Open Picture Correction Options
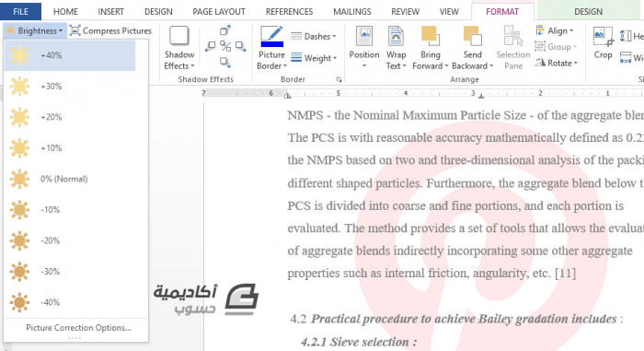 click(78, 328)
